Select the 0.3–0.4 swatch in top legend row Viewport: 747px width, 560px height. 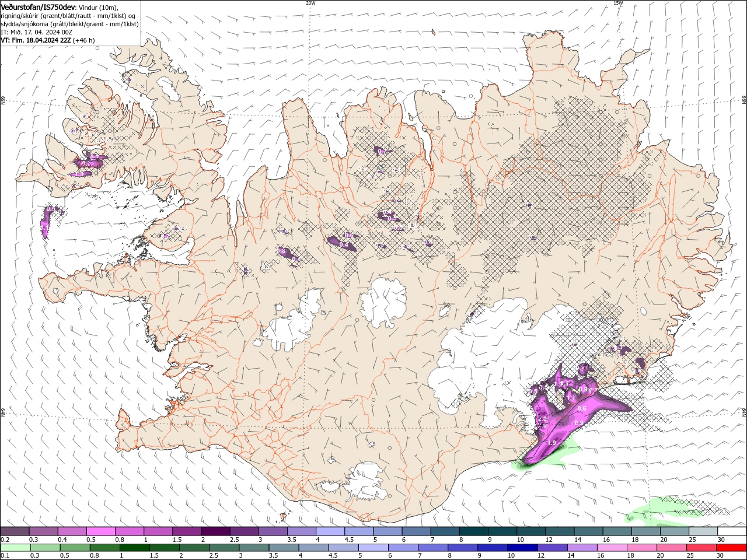[x=43, y=531]
